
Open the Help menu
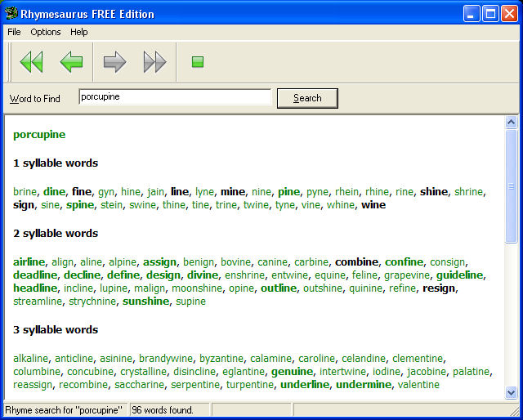pyautogui.click(x=79, y=32)
